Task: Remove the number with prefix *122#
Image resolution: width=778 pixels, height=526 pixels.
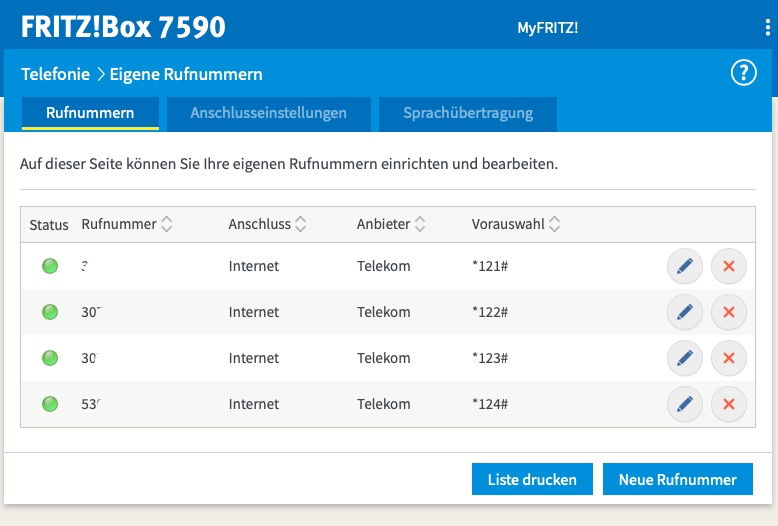Action: 729,313
